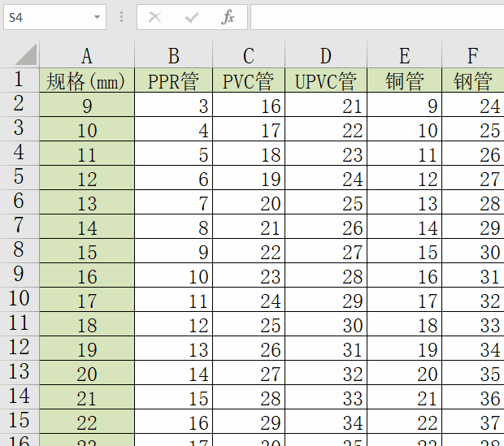The width and height of the screenshot is (504, 446).
Task: Click cell with 规格(mm) header
Action: [87, 80]
